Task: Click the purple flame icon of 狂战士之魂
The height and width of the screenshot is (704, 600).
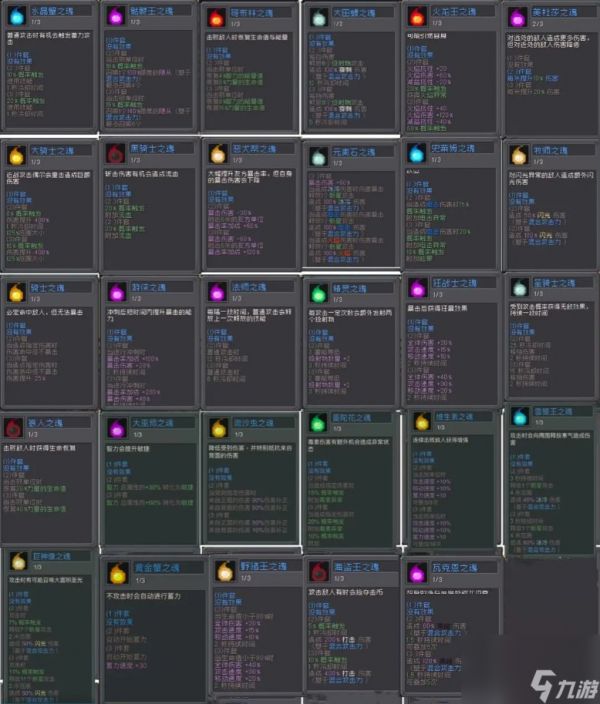Action: coord(417,288)
